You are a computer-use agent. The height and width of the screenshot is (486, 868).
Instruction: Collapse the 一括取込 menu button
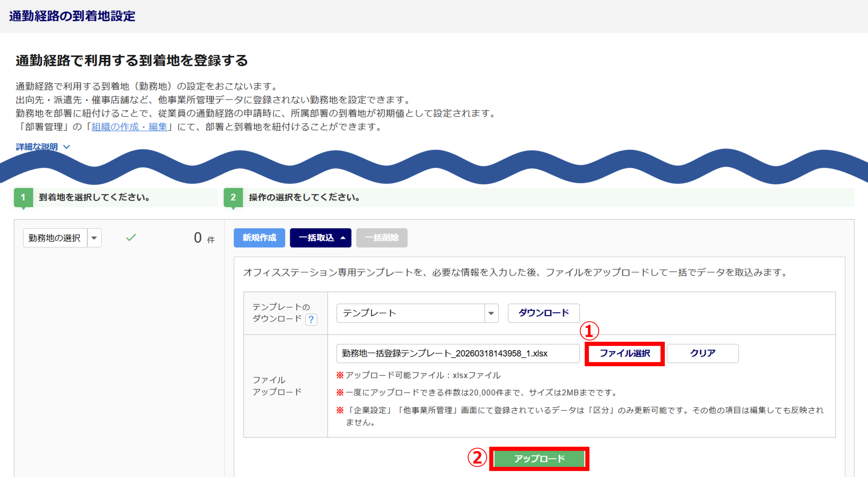click(x=320, y=238)
